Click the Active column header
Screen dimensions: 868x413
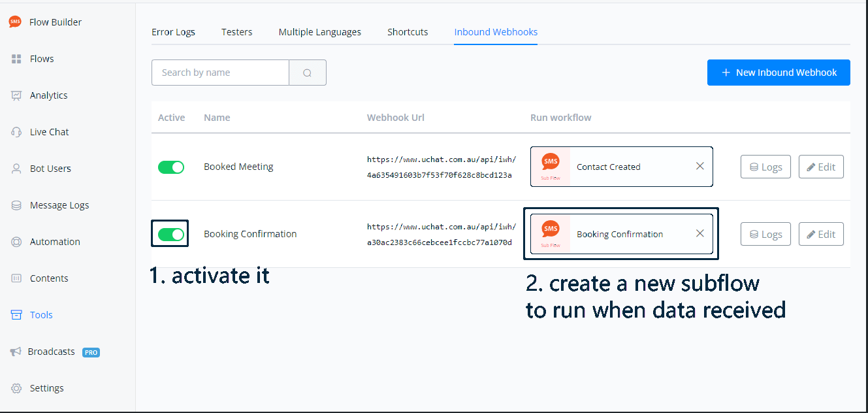point(172,118)
